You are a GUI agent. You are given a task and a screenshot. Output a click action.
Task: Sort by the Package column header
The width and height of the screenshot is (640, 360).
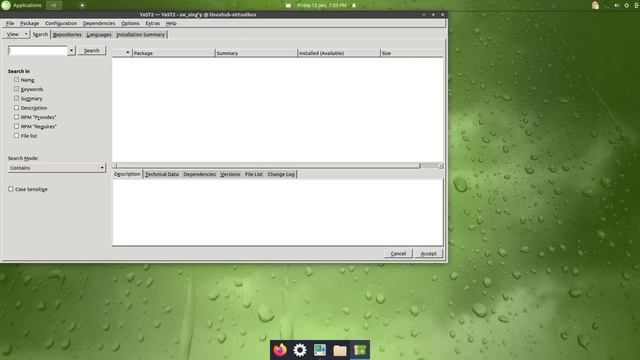tap(173, 53)
